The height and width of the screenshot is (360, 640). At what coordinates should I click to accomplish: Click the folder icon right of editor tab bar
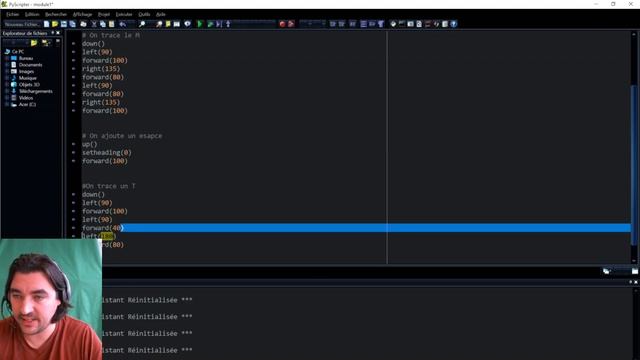point(635,271)
